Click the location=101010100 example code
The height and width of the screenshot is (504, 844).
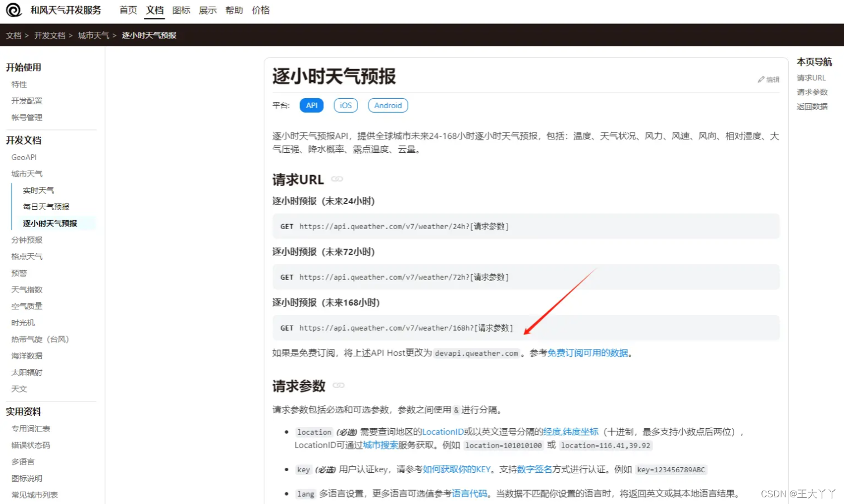(x=504, y=445)
